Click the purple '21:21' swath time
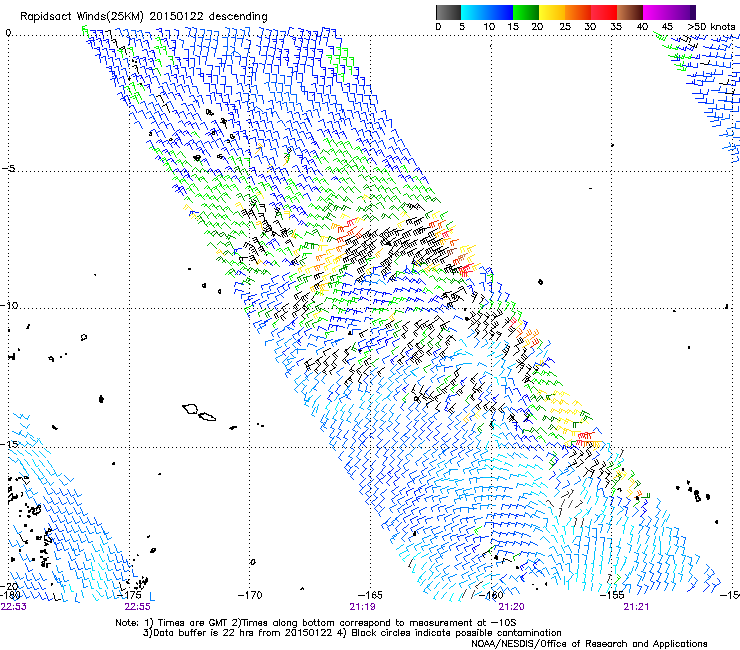740x650 pixels. pyautogui.click(x=636, y=607)
